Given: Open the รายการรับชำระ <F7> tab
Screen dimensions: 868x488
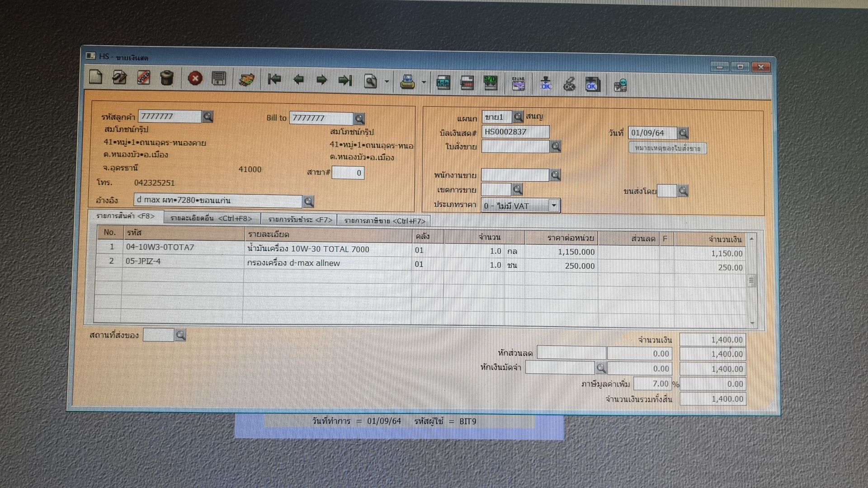Looking at the screenshot, I should [300, 220].
